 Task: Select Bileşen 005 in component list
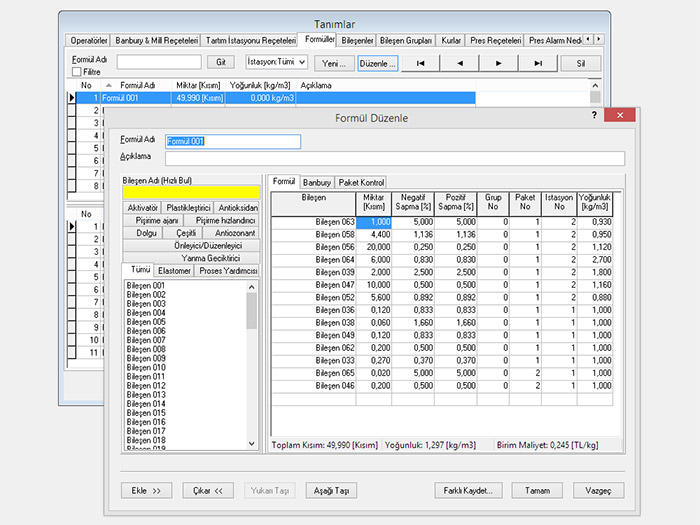click(146, 322)
